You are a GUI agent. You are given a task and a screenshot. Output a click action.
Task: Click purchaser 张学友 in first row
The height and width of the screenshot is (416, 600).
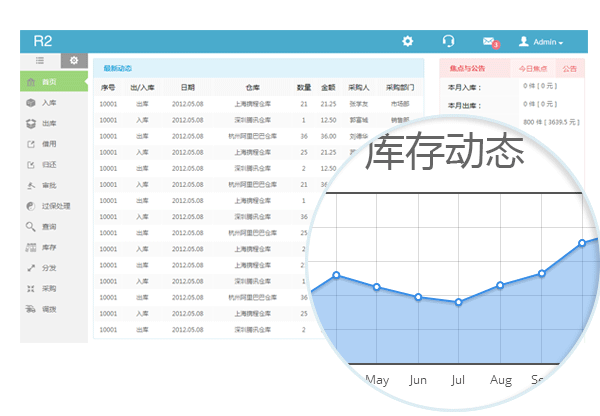359,104
